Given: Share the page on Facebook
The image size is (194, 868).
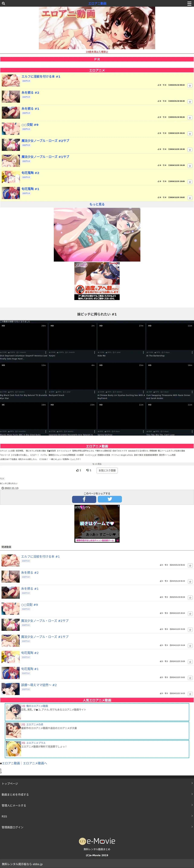Looking at the screenshot, I should tap(84, 499).
